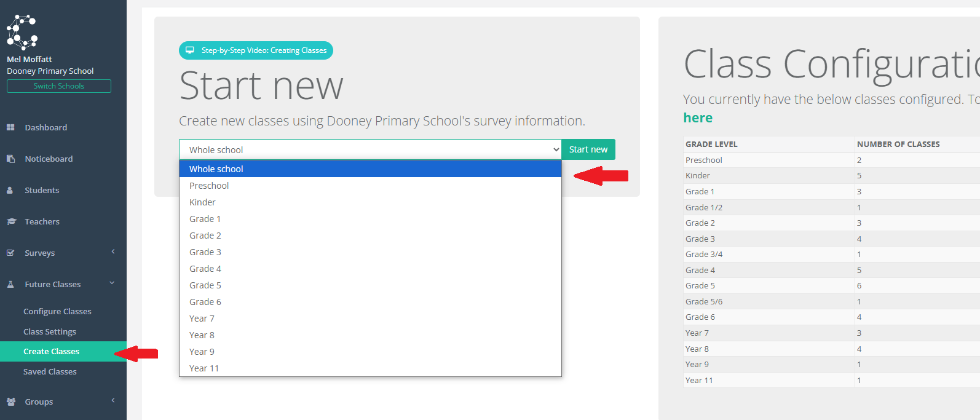Click the Noticeboard icon in the sidebar

[10, 159]
